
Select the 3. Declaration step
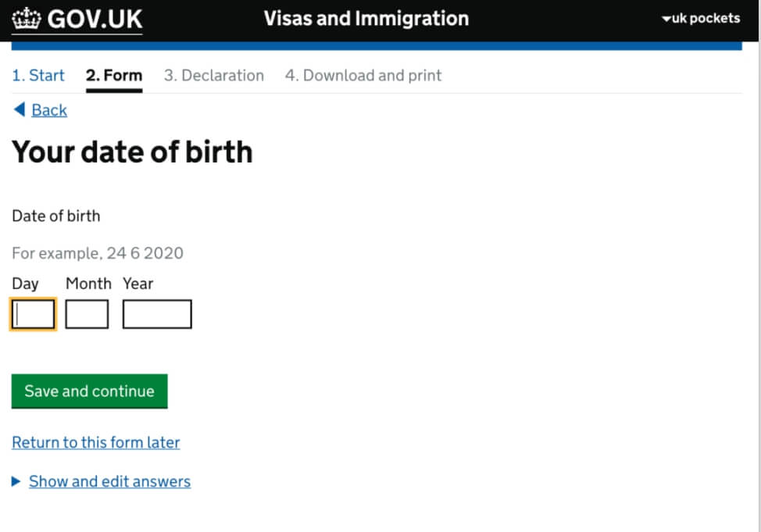pyautogui.click(x=214, y=75)
